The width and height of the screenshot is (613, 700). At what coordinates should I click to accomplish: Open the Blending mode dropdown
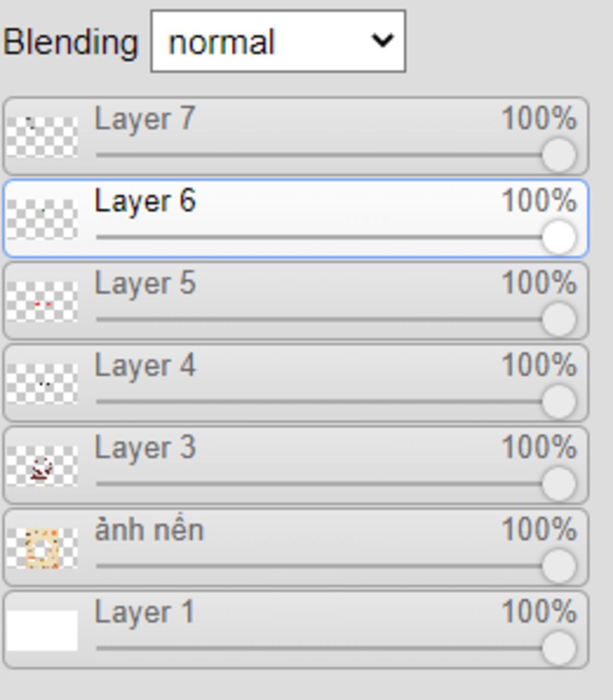278,41
